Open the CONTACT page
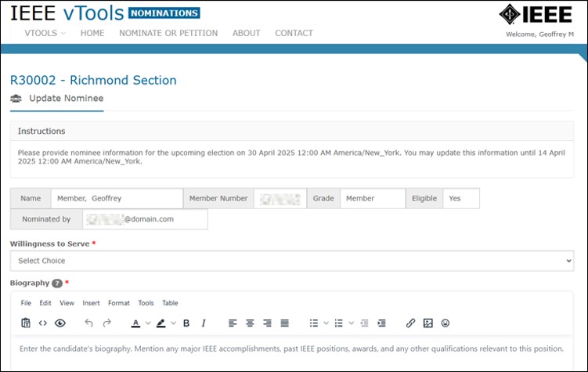 (x=294, y=33)
